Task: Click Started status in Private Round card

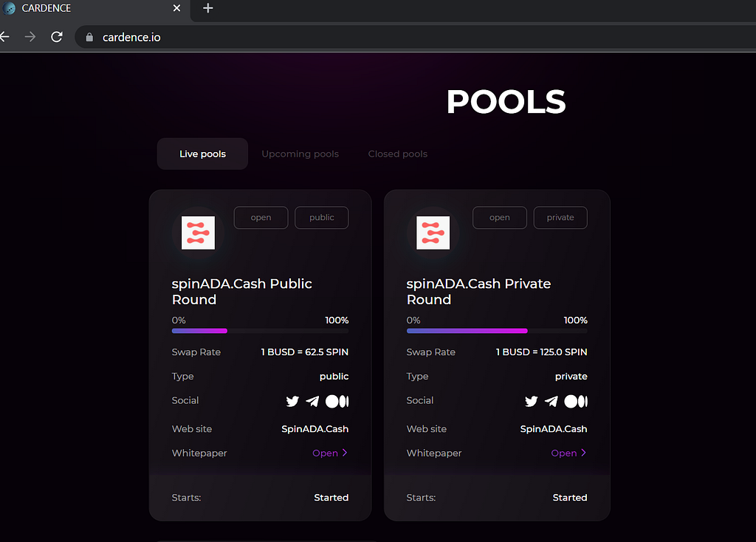Action: click(x=570, y=497)
